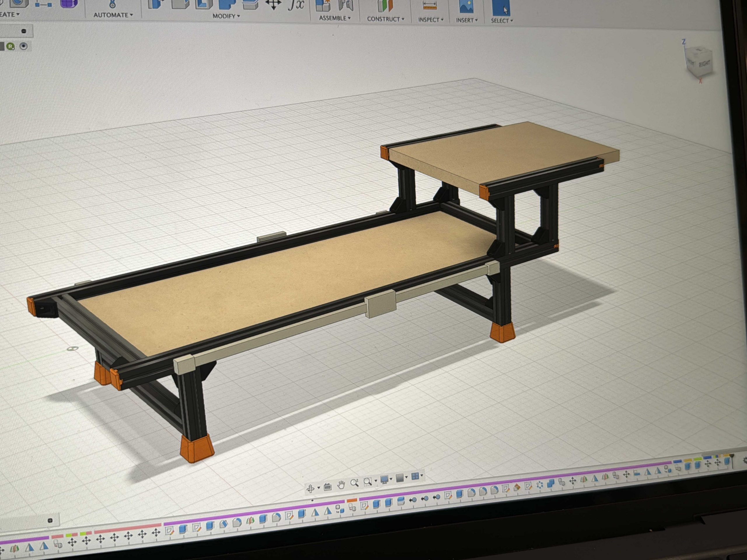Expand the Grid and Snaps dropdown
The height and width of the screenshot is (560, 747).
pos(401,478)
